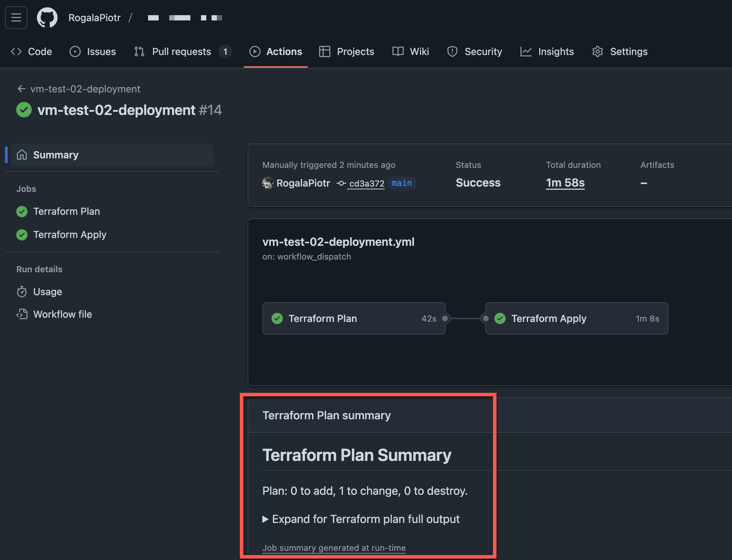
Task: Open Workflow file under Run details
Action: pos(63,314)
